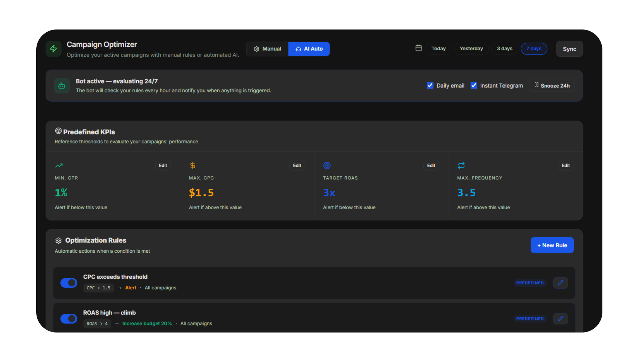Click the 1% Min. CTR value
Viewport: 644px width, 362px height.
click(x=61, y=193)
